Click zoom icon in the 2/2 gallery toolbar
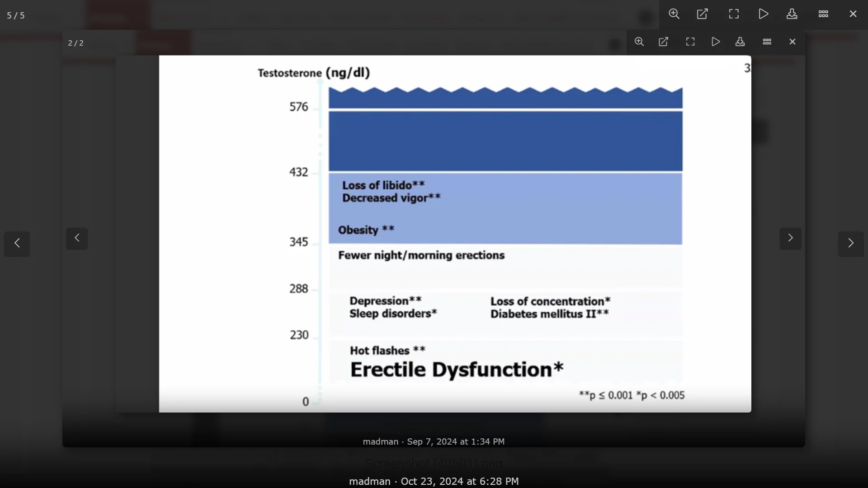This screenshot has width=868, height=488. tap(639, 42)
